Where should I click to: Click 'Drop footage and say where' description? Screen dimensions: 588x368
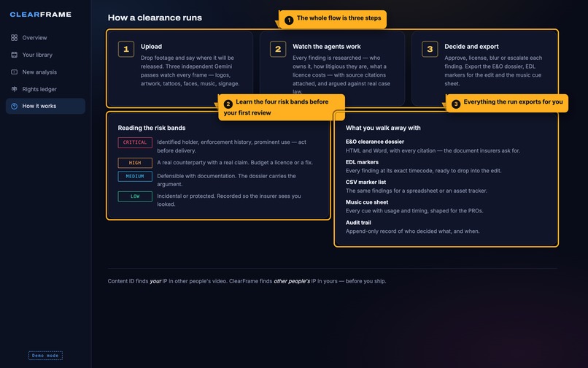pos(190,71)
